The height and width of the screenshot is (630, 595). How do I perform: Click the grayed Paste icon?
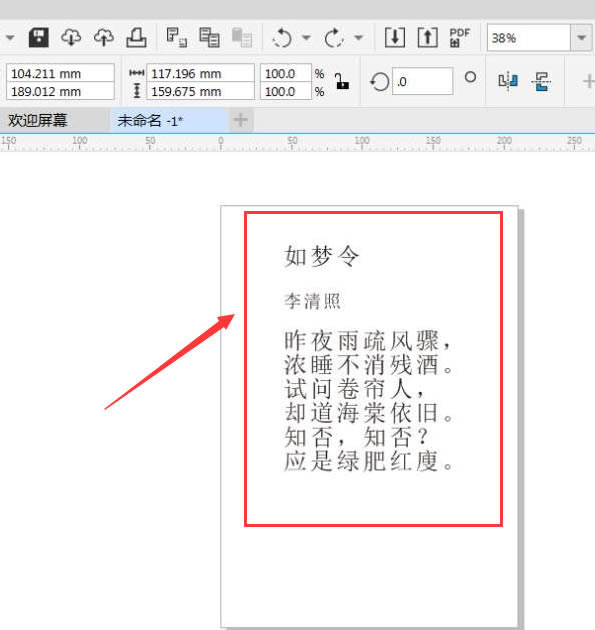coord(242,37)
